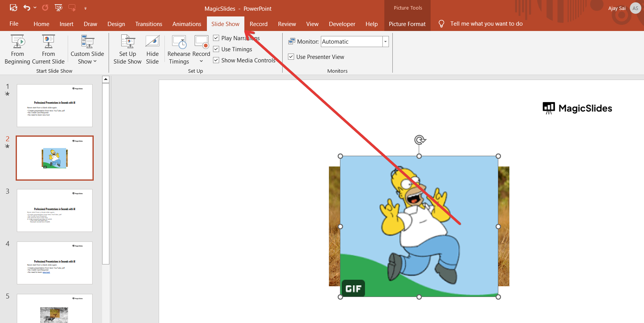644x323 pixels.
Task: Click the AS user avatar
Action: click(635, 8)
